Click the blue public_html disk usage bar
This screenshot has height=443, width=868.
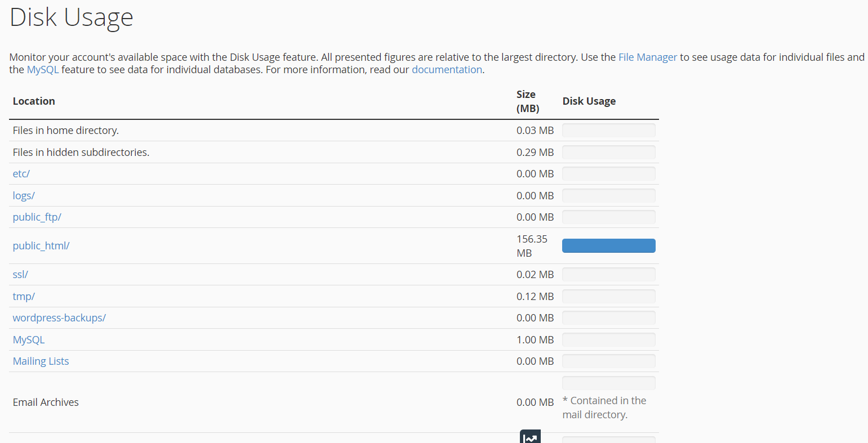coord(608,245)
